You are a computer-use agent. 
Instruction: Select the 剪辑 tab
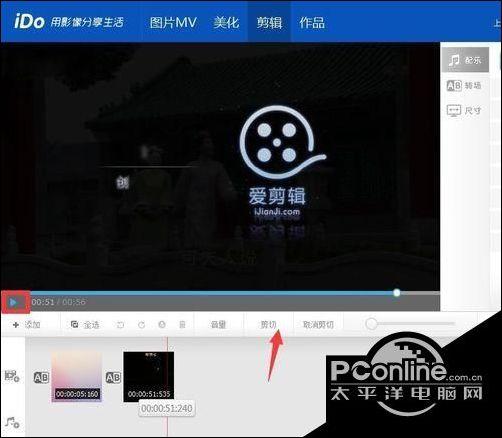click(x=269, y=22)
